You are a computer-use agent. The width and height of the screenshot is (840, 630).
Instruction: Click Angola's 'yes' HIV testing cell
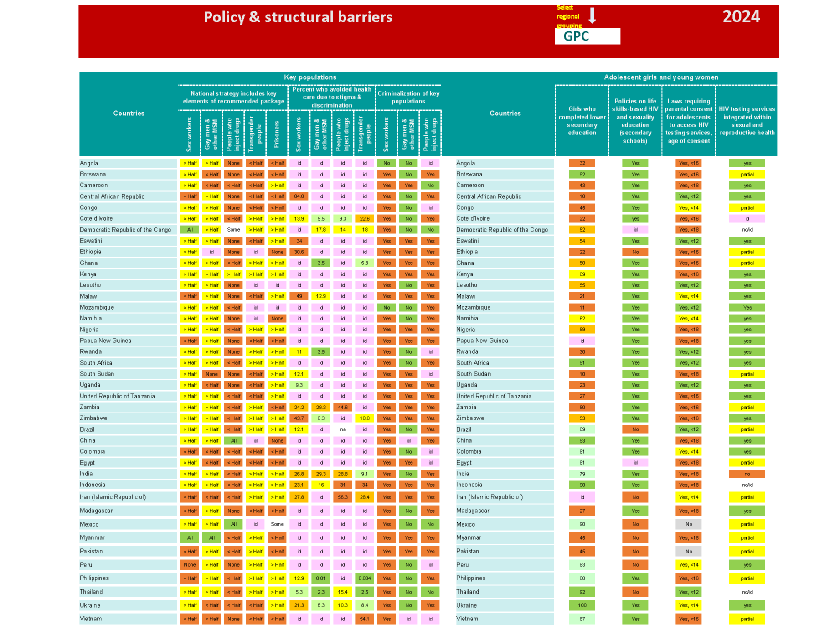747,163
